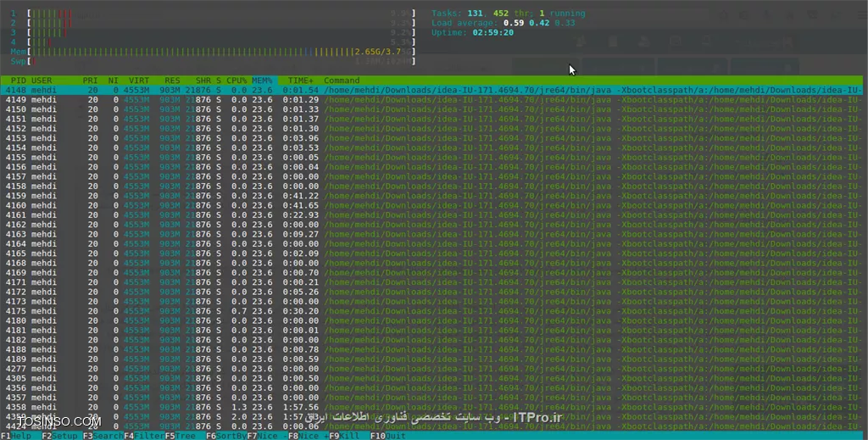Screen dimensions: 868x440
Task: Sort by the USER column header
Action: point(42,81)
